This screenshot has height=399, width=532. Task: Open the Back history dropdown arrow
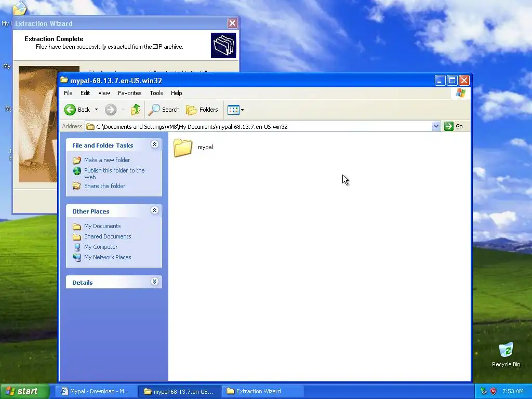(96, 110)
